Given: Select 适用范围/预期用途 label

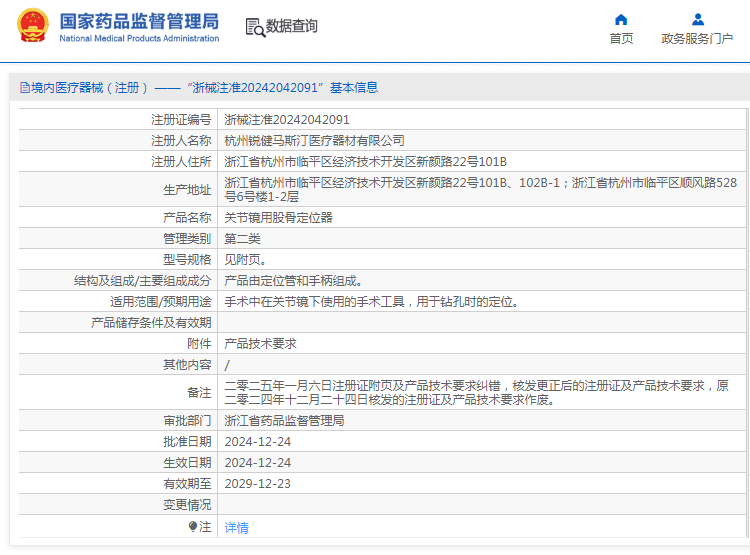Looking at the screenshot, I should point(161,302).
